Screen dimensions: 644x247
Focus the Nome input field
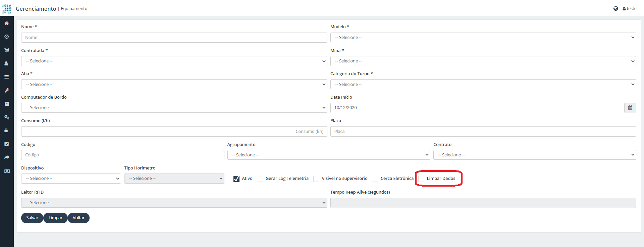174,38
